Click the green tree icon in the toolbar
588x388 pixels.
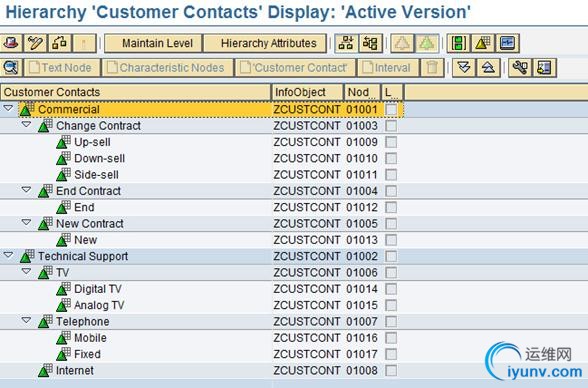point(427,43)
